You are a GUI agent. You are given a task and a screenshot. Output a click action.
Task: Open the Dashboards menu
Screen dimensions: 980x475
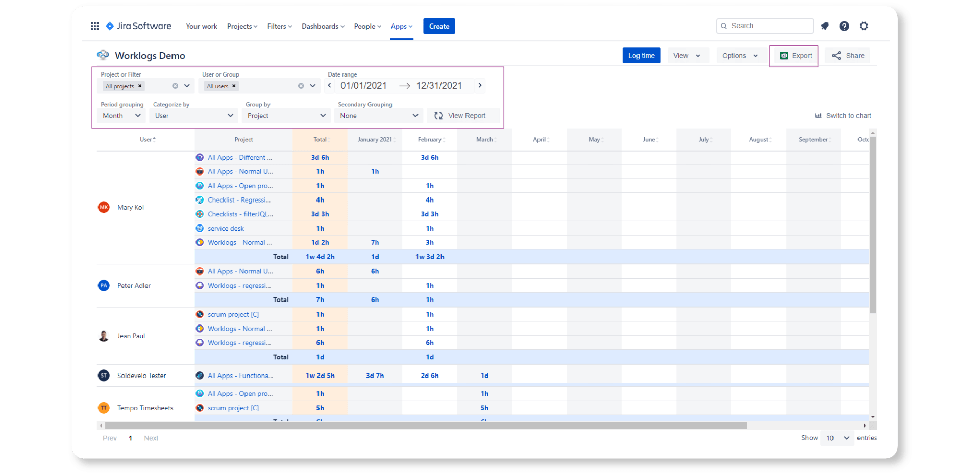[x=323, y=26]
